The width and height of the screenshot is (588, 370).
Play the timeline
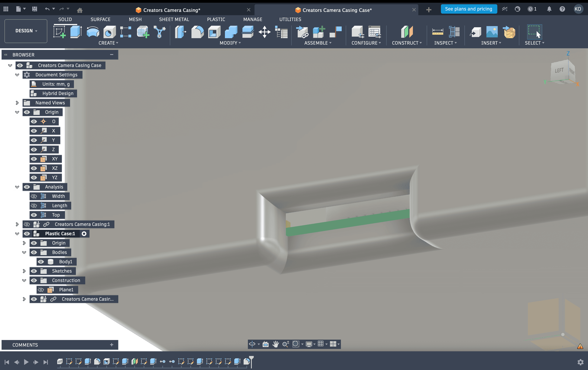[26, 362]
